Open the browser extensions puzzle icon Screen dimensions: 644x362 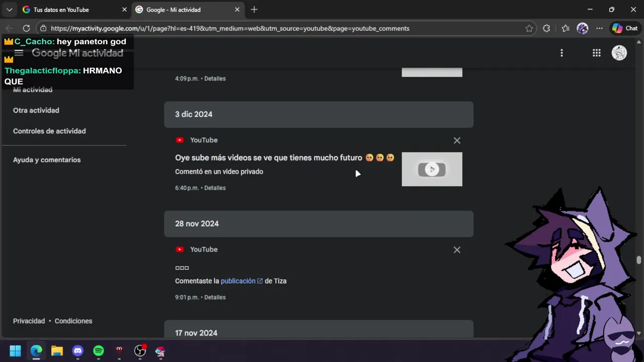tap(546, 29)
